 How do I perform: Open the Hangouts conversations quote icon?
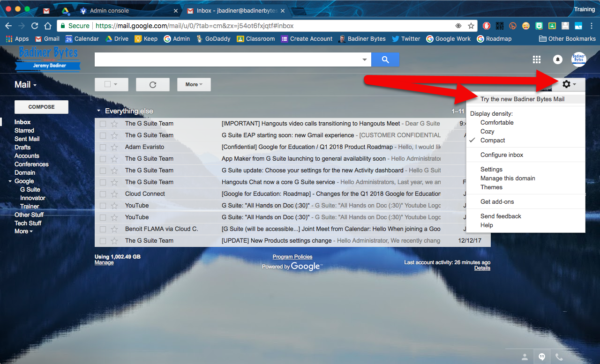542,357
